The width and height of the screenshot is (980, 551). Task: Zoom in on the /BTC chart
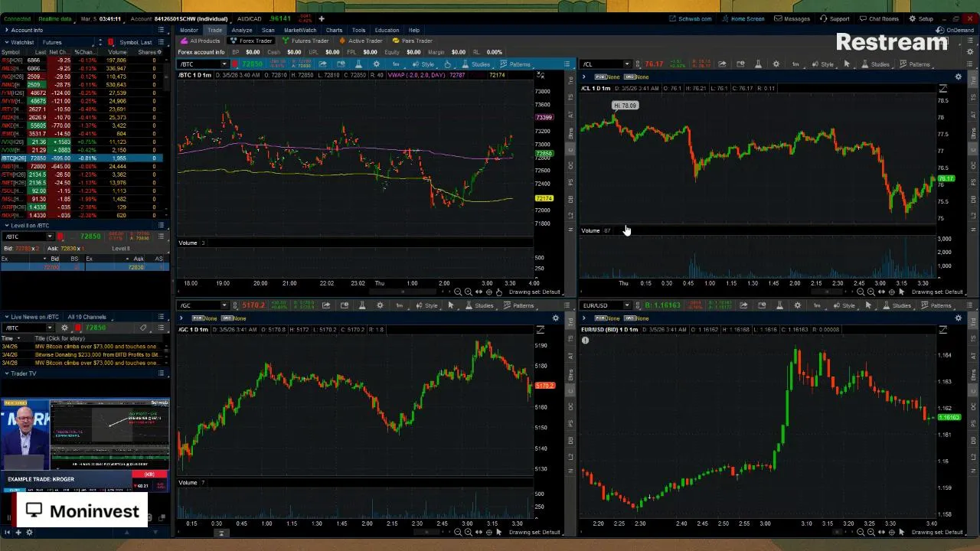468,292
